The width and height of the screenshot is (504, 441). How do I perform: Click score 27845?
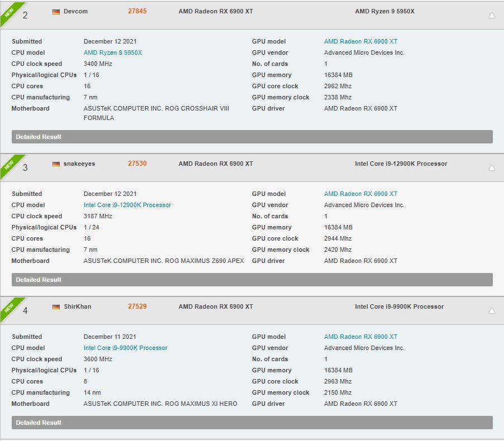tap(137, 11)
